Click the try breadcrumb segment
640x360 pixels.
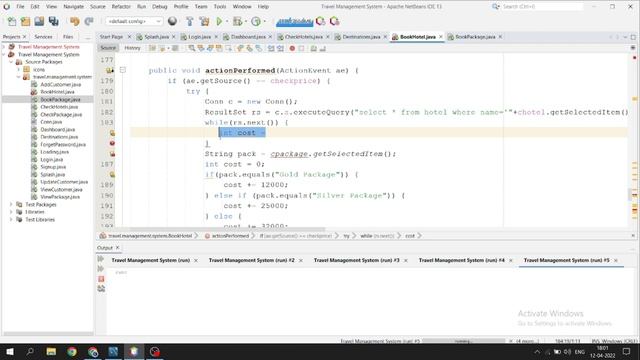pos(346,236)
